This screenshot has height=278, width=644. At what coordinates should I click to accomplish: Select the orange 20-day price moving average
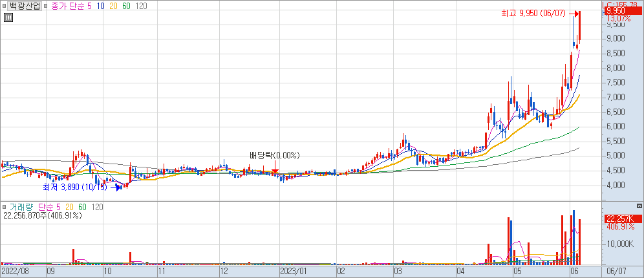coord(113,6)
